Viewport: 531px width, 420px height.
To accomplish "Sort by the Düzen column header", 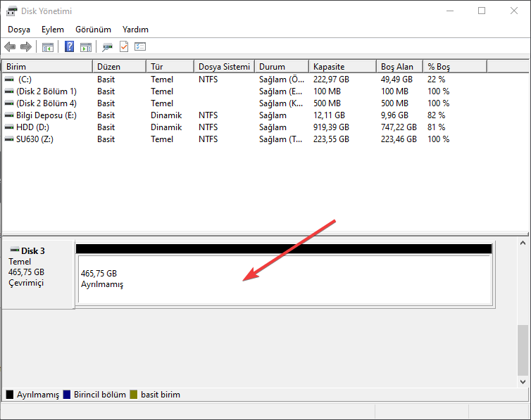I will tap(119, 67).
